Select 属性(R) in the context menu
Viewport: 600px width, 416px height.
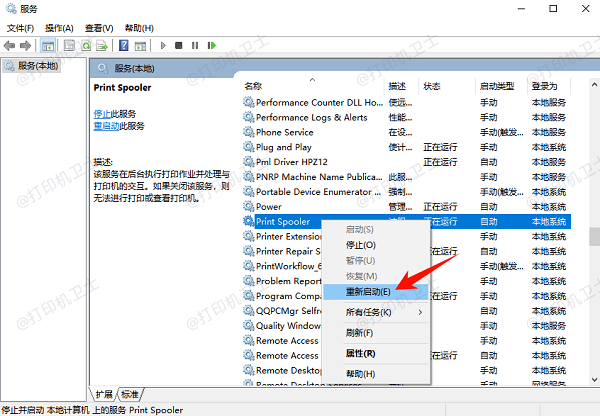[x=360, y=353]
